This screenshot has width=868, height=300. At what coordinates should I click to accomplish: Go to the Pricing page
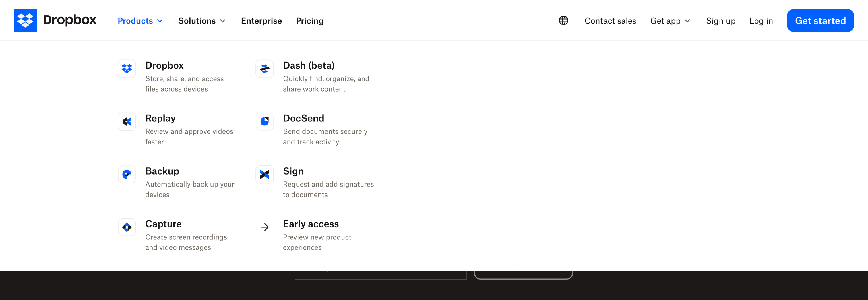[309, 21]
